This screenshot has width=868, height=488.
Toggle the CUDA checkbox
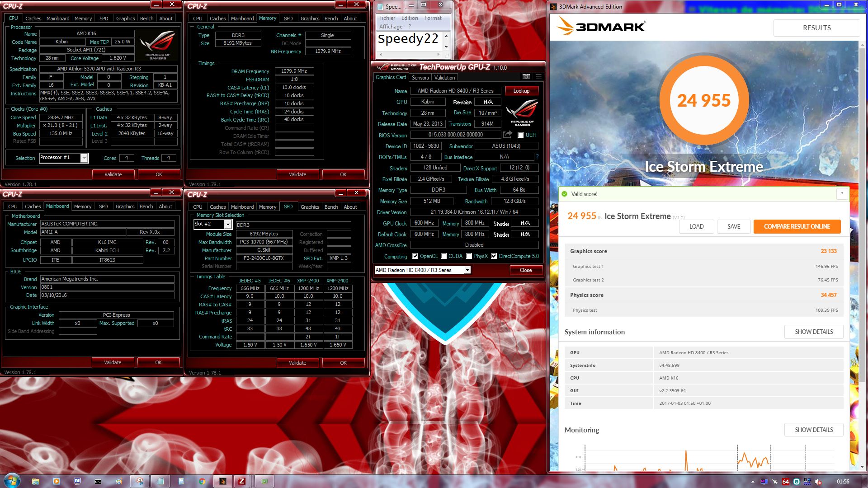tap(444, 256)
